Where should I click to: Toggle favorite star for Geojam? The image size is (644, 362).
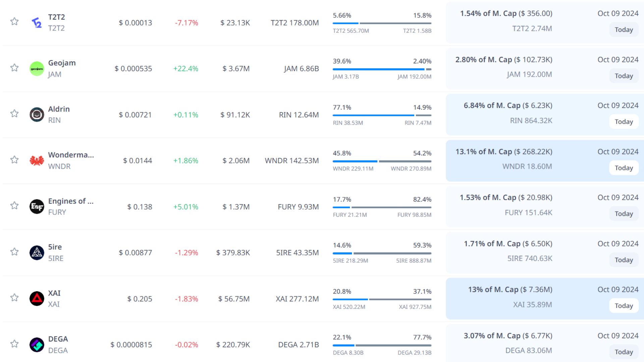point(14,68)
